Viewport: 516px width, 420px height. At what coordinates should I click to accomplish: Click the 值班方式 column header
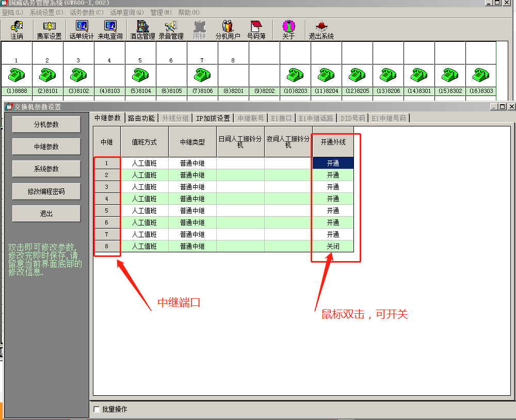(144, 142)
